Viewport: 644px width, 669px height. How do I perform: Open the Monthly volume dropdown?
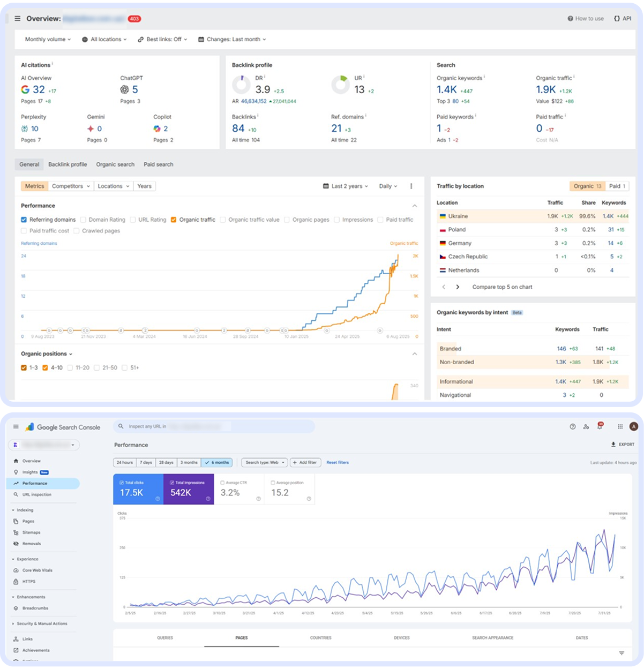click(47, 39)
